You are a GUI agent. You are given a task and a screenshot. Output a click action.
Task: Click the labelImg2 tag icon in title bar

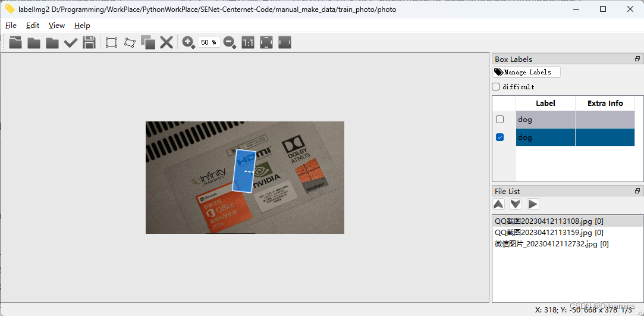pos(10,9)
